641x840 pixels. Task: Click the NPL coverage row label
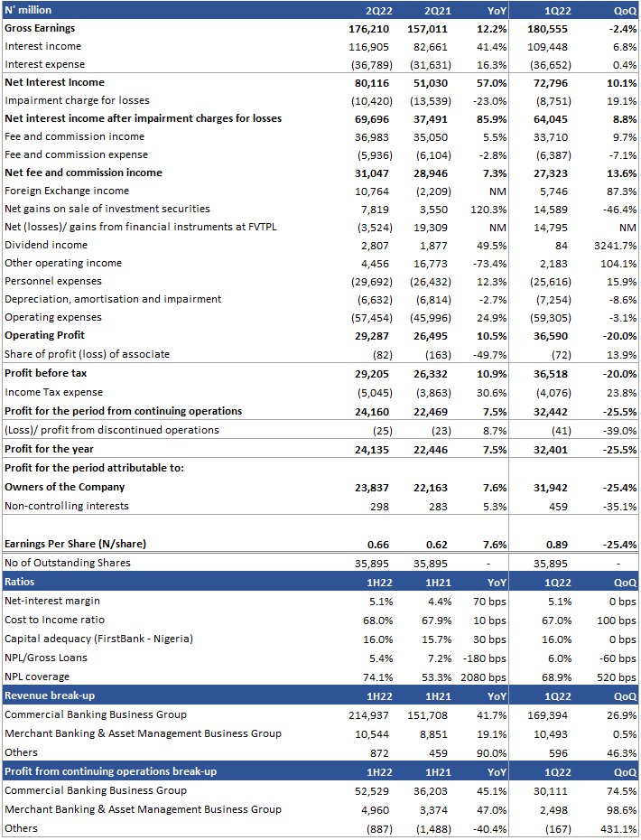tap(37, 677)
